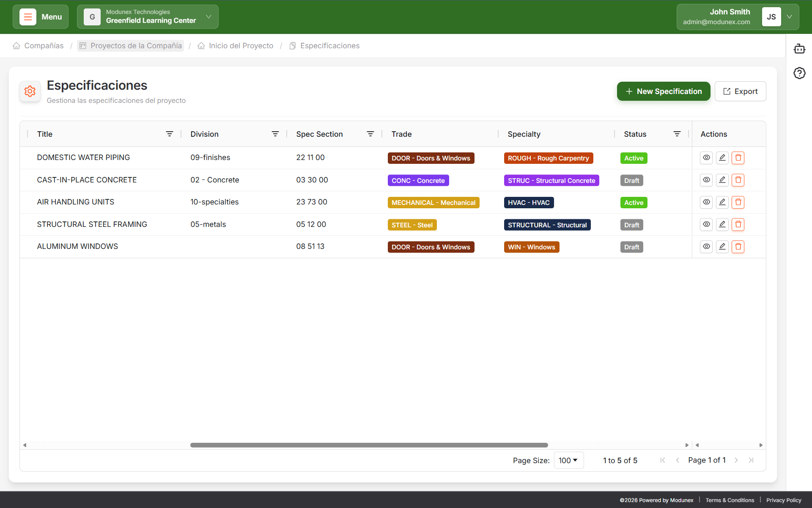Click the New Specification button
This screenshot has width=812, height=508.
663,91
